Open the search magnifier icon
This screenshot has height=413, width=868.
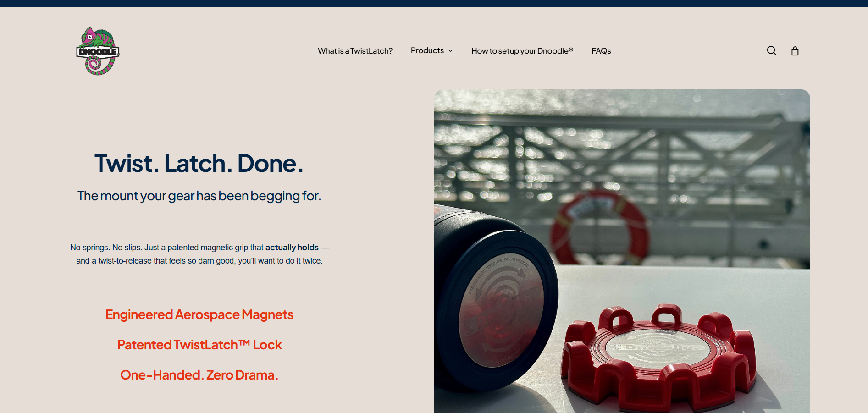coord(772,51)
